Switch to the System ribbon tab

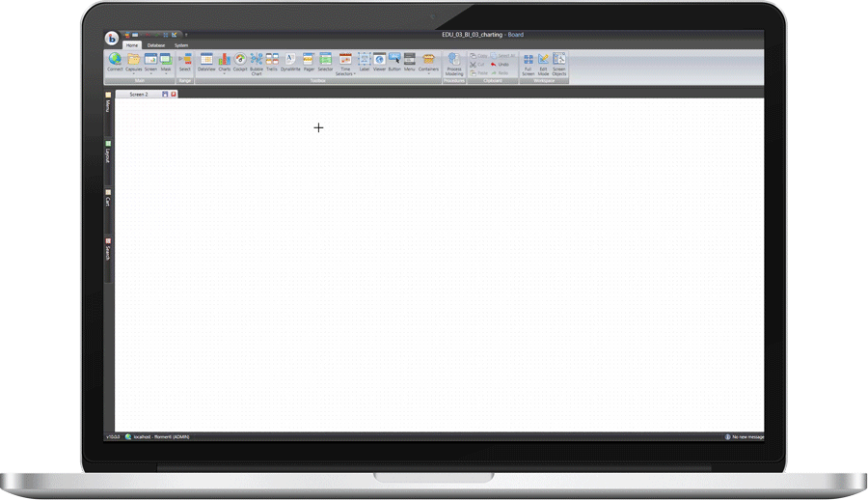(181, 45)
